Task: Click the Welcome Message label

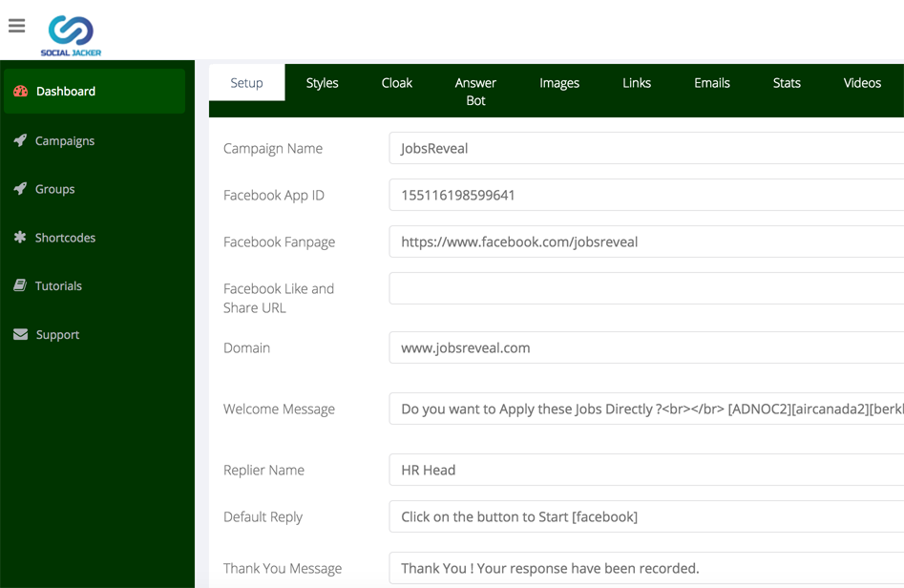Action: [x=279, y=409]
